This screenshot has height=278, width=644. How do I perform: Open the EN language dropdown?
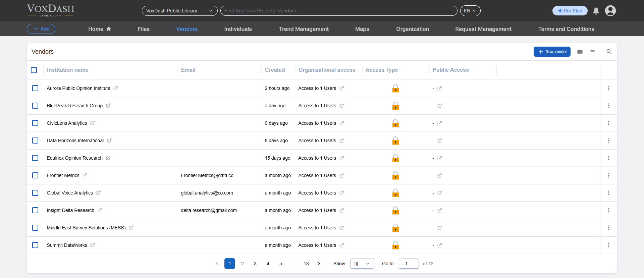470,11
